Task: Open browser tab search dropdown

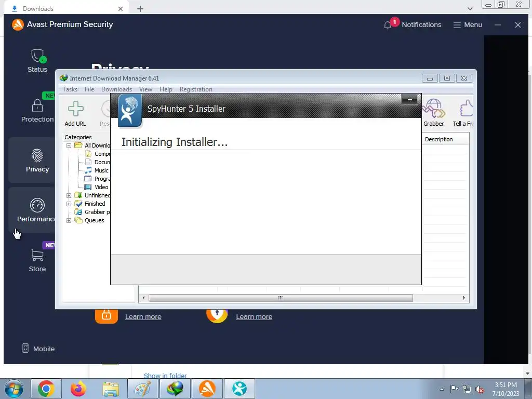Action: (470, 8)
